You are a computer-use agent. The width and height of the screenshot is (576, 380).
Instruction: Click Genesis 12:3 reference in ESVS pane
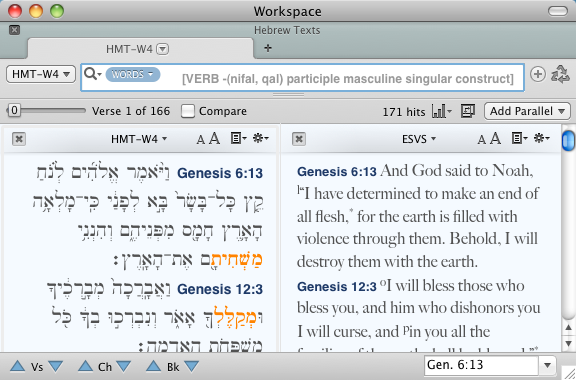click(x=337, y=286)
